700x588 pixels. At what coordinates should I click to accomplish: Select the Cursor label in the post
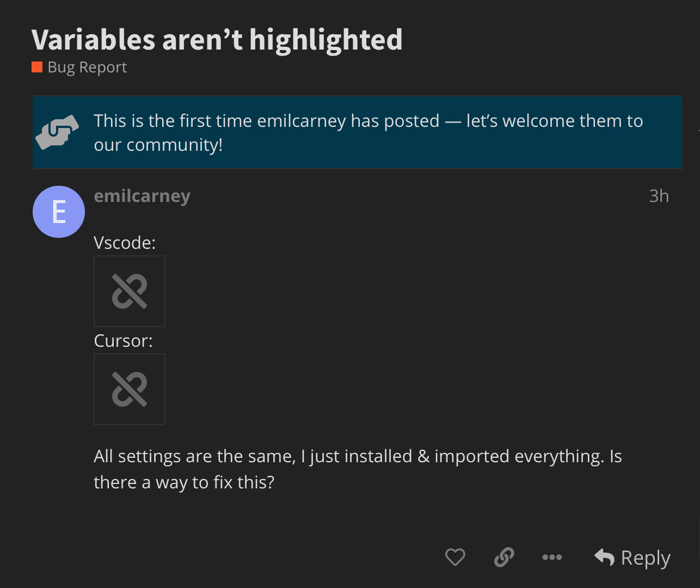[x=123, y=341]
